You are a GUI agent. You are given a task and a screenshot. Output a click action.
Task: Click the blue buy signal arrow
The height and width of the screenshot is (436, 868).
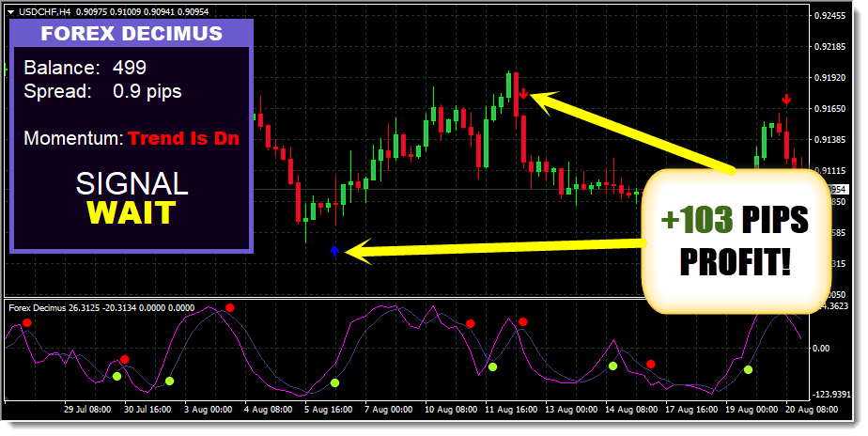tap(334, 251)
